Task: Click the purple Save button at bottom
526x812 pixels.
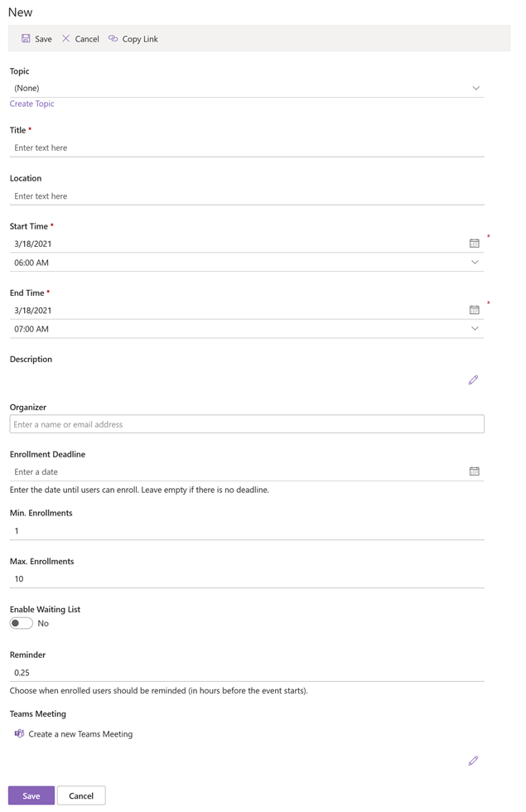Action: click(x=31, y=795)
